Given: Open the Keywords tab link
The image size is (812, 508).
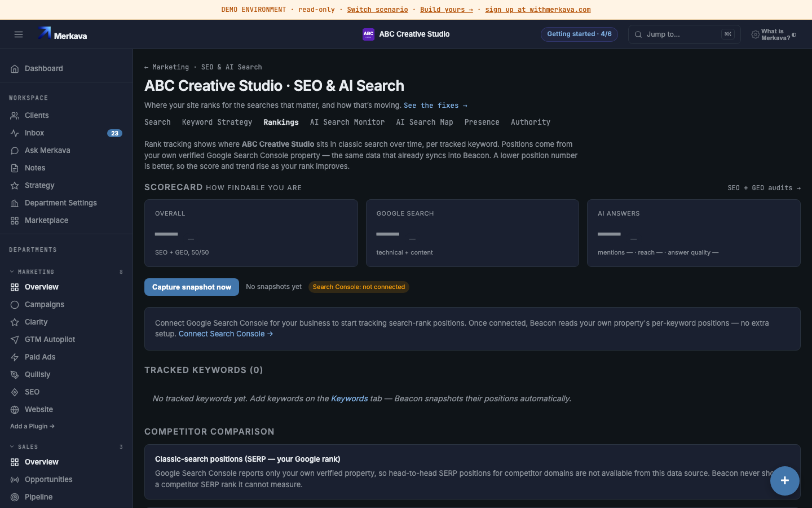Looking at the screenshot, I should pyautogui.click(x=350, y=398).
